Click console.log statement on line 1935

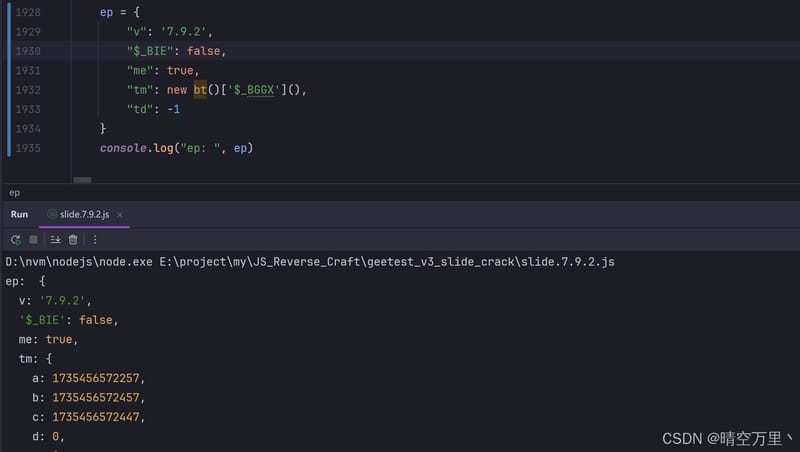pyautogui.click(x=177, y=148)
